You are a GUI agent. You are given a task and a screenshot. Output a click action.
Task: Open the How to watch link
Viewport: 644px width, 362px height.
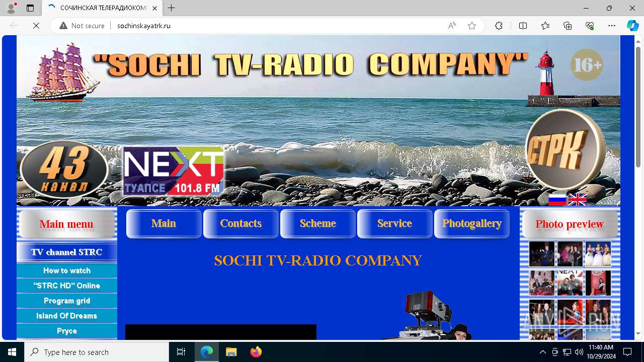pos(67,270)
